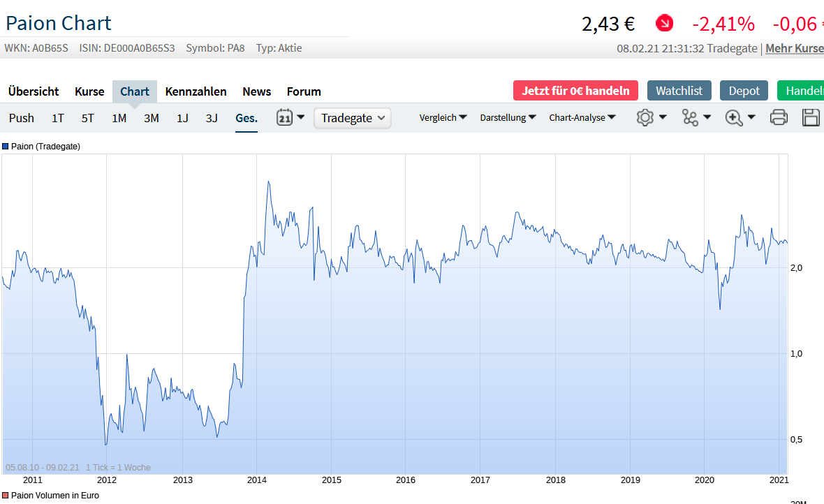Click the '08.02.21 21:31:32 Tradegate' timestamp
Image resolution: width=824 pixels, height=504 pixels.
[x=687, y=48]
